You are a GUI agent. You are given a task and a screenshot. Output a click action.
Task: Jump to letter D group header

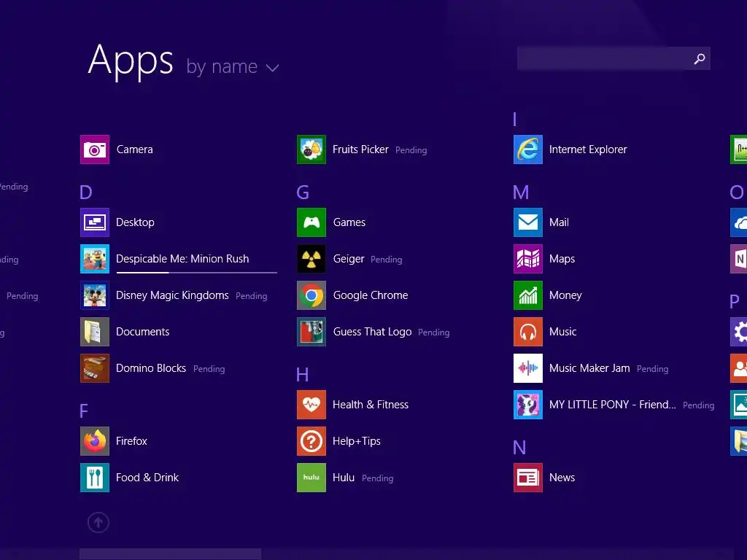point(86,192)
